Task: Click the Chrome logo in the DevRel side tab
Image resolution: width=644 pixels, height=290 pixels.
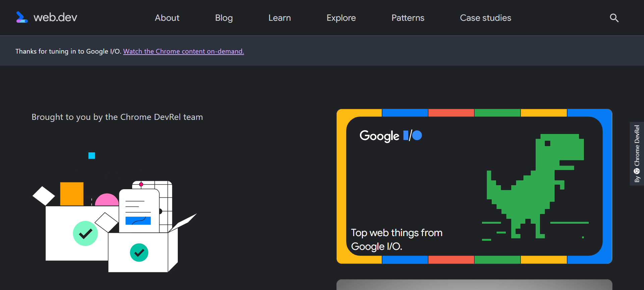Action: tap(637, 171)
